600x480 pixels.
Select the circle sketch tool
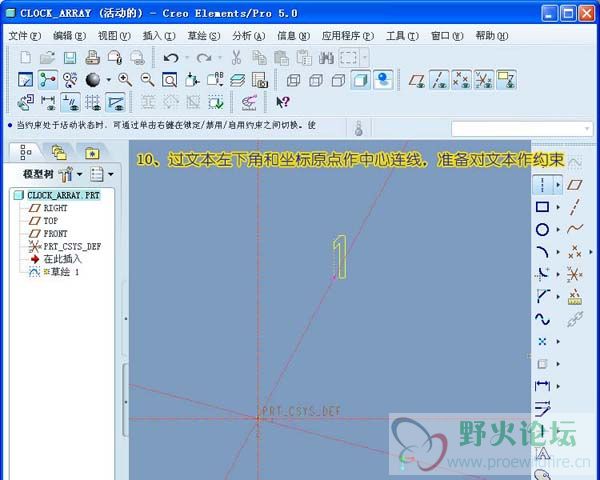coord(542,230)
